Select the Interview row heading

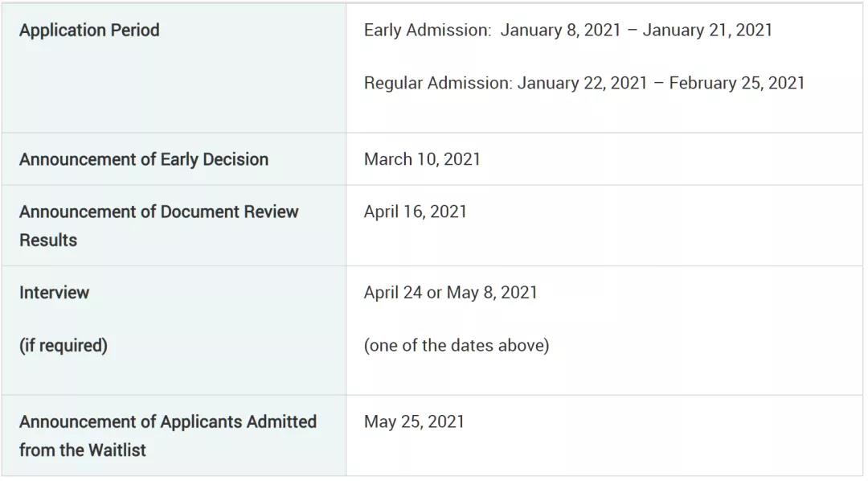[x=55, y=293]
